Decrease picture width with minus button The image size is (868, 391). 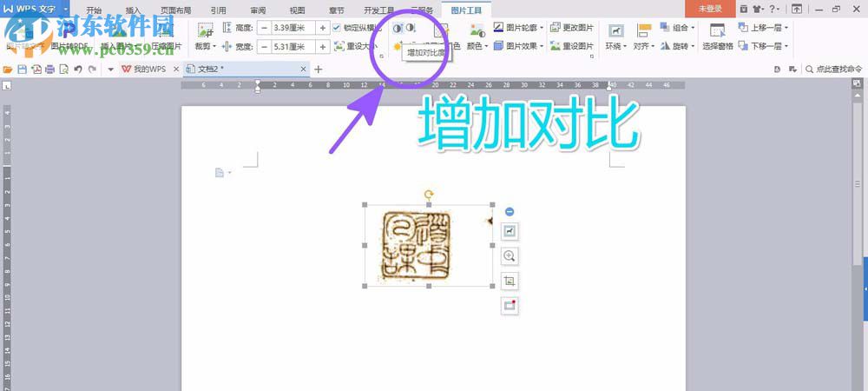coord(264,47)
